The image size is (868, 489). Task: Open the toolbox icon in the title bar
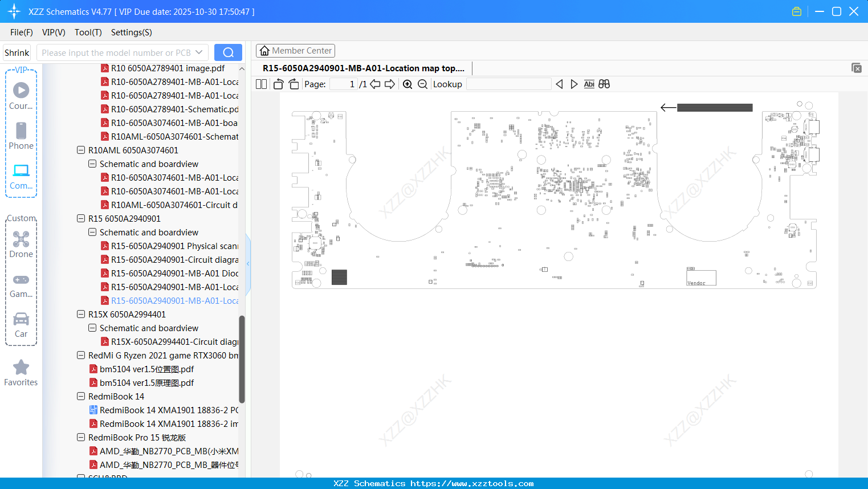(797, 11)
